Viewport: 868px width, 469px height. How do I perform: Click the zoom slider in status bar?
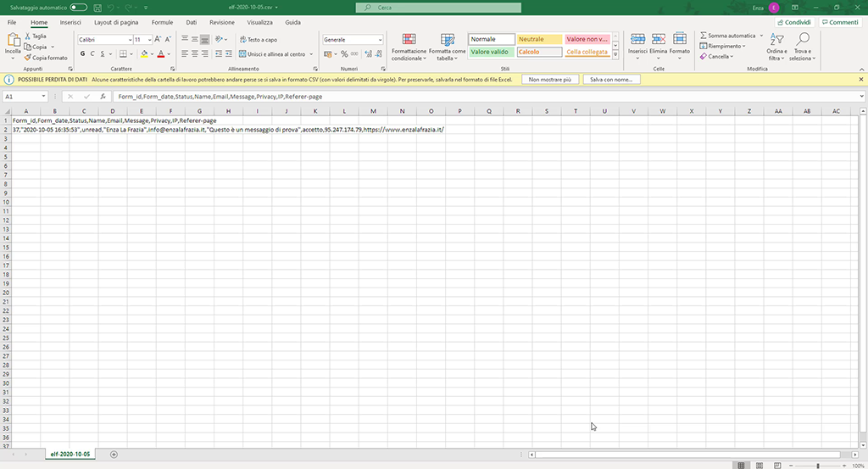coord(817,465)
